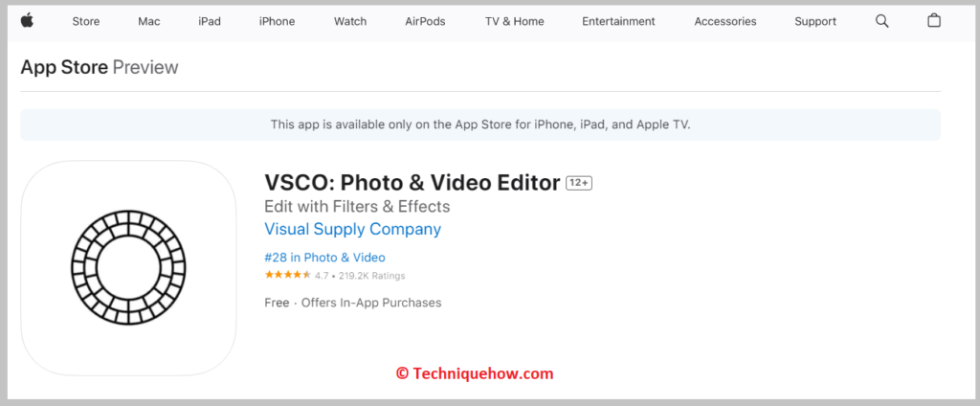Open the shopping bag icon
The width and height of the screenshot is (980, 406).
click(934, 21)
